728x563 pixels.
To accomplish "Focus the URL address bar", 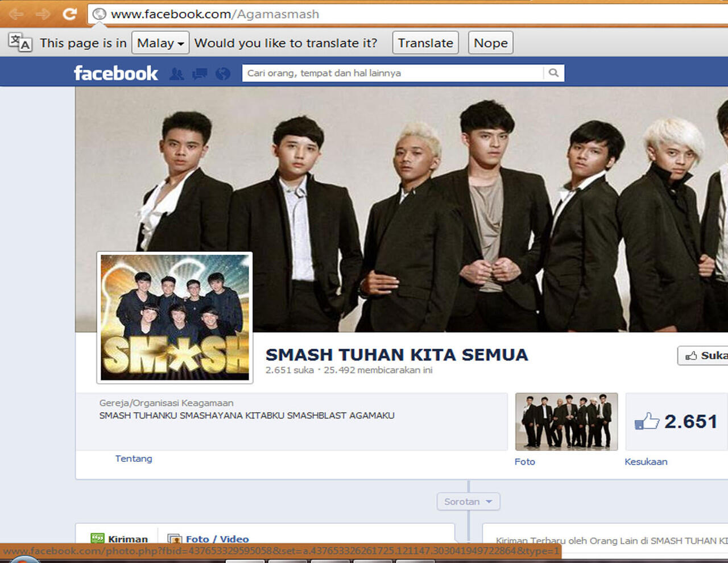I will 407,14.
